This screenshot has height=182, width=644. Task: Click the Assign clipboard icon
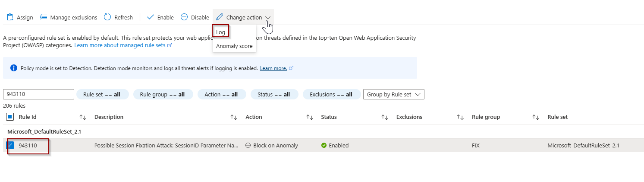tap(10, 17)
